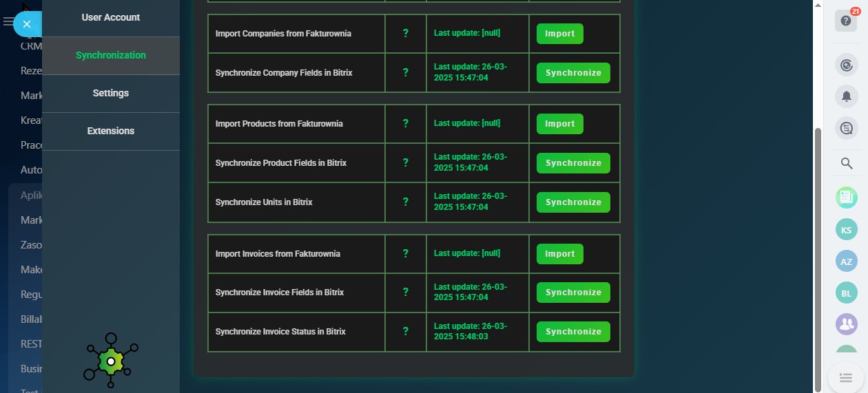The height and width of the screenshot is (393, 868).
Task: Open the green news feed icon
Action: click(x=847, y=198)
